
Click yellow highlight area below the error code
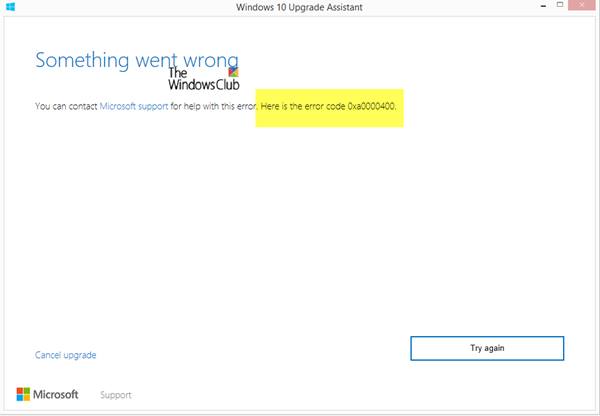pos(329,119)
